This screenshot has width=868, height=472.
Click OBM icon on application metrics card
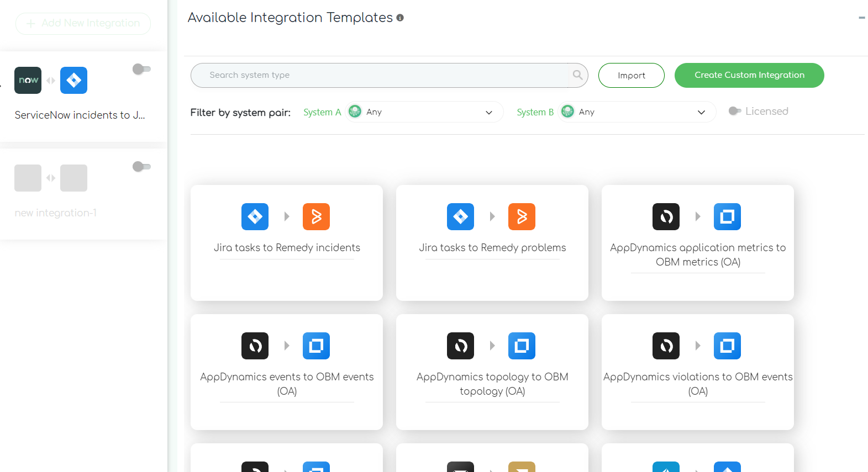pos(727,216)
